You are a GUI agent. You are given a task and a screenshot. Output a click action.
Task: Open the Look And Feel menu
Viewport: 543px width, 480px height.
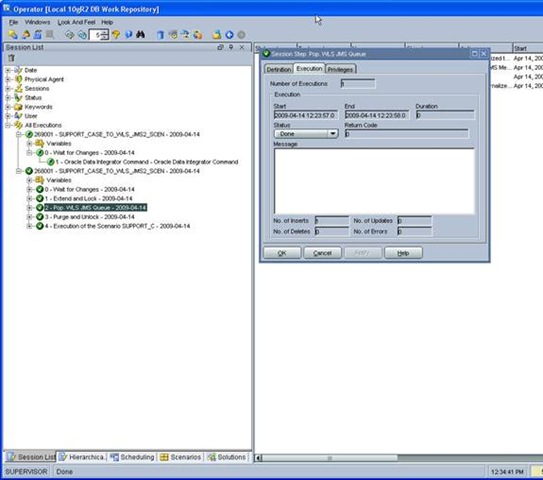coord(76,22)
